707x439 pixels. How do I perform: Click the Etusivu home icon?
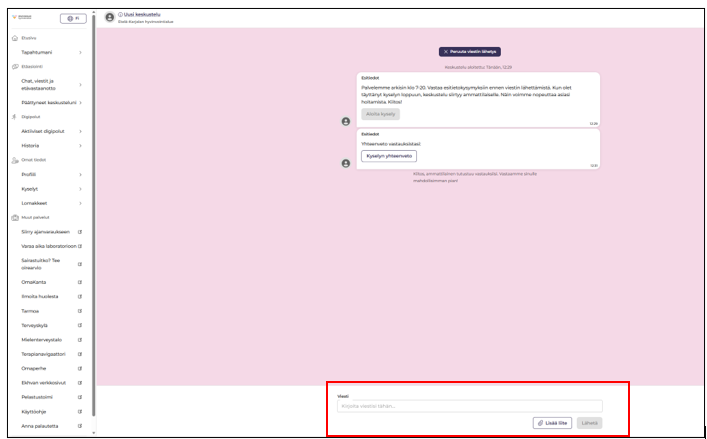(x=14, y=38)
